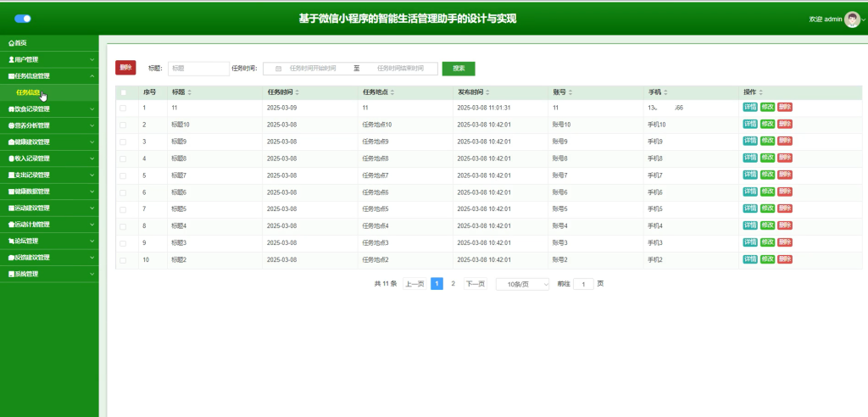Open 详情 for row 标题7
Viewport: 868px width, 417px height.
[750, 175]
